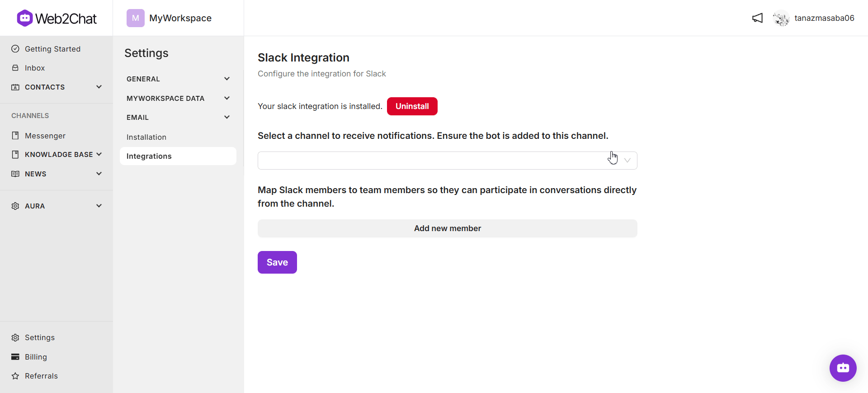
Task: Select Integrations settings item
Action: pyautogui.click(x=178, y=156)
